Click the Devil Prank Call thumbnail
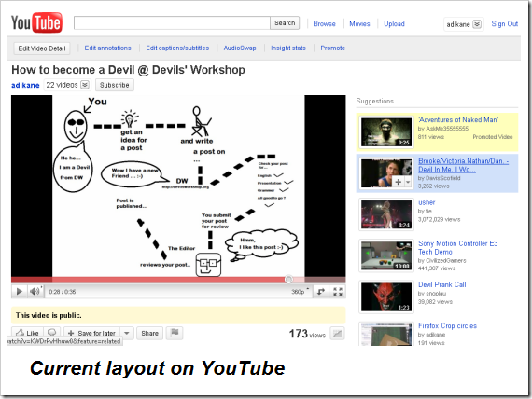This screenshot has width=532, height=399. tap(386, 297)
